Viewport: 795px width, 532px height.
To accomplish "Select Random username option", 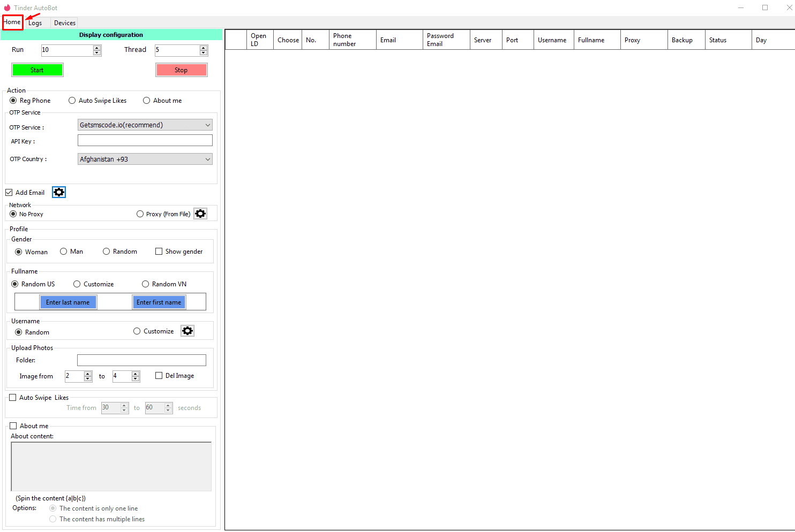I will click(32, 332).
